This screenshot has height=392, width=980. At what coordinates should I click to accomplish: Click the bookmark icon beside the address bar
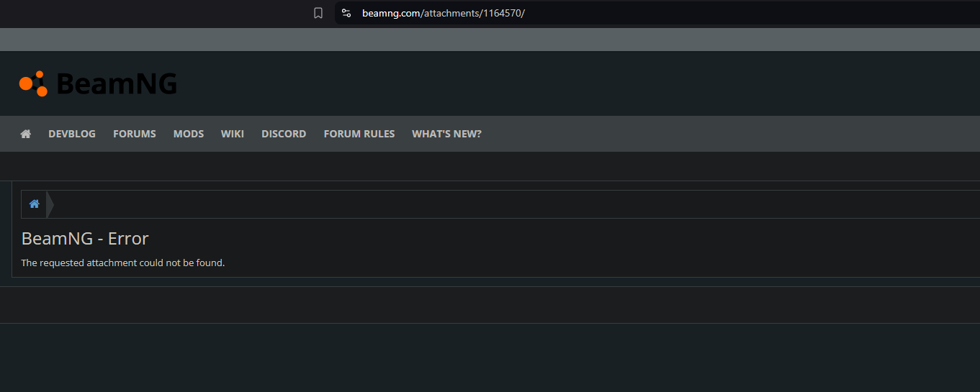(318, 13)
